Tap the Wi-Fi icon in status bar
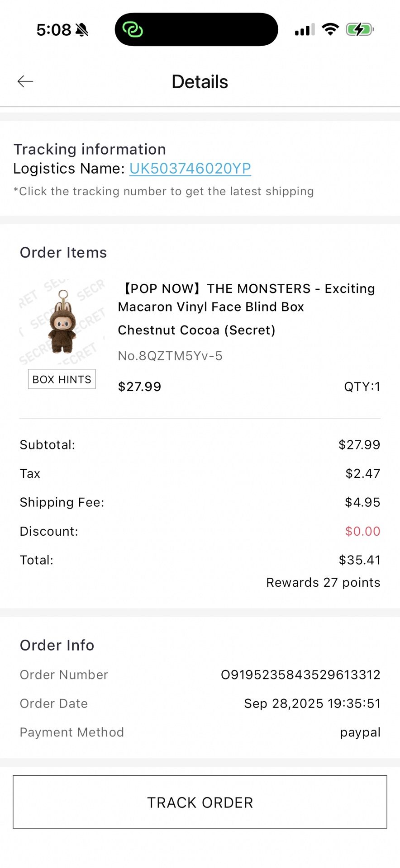 tap(330, 30)
